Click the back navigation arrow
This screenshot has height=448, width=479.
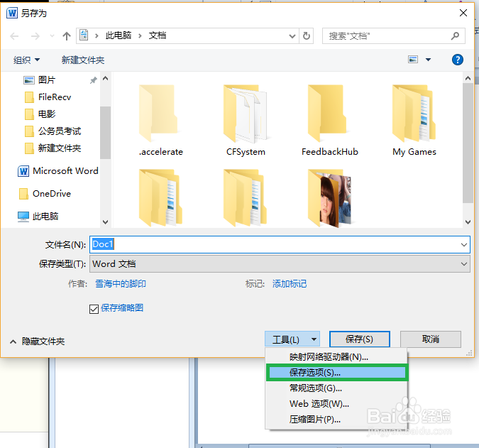pos(14,36)
